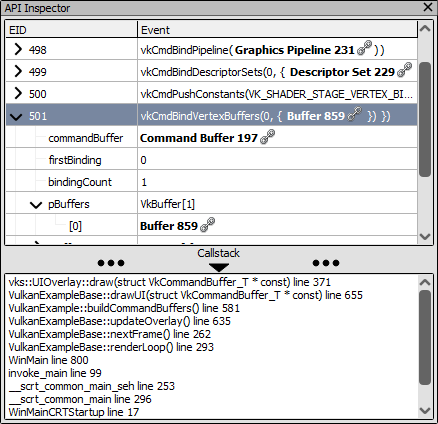Select the EID column header
Viewport: 438px width, 424px height.
coord(72,30)
